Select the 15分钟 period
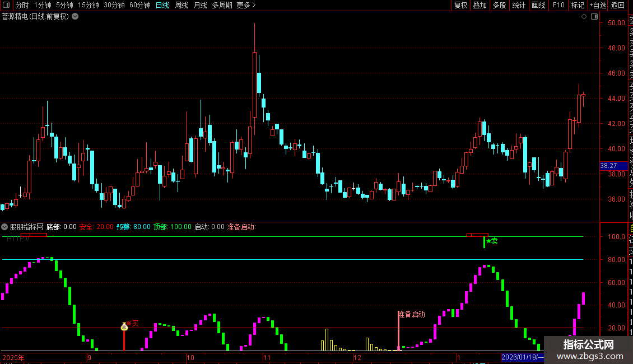Image resolution: width=633 pixels, height=364 pixels. 88,5
